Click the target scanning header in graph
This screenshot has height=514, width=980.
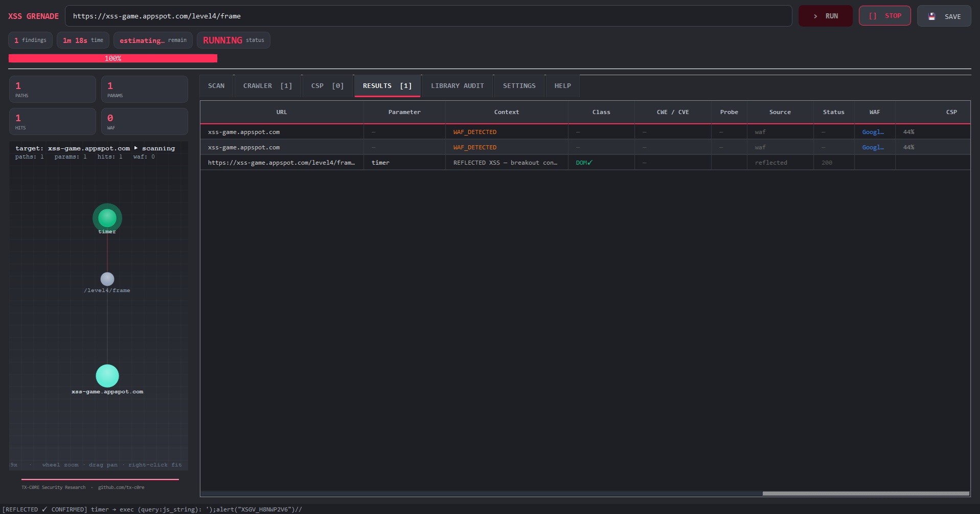tap(95, 148)
